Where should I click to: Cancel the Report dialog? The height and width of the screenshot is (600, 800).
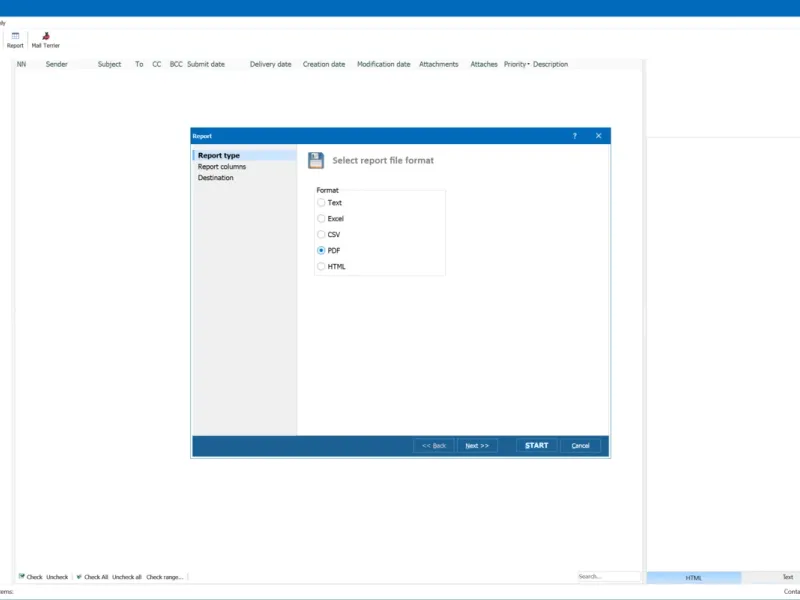tap(580, 445)
